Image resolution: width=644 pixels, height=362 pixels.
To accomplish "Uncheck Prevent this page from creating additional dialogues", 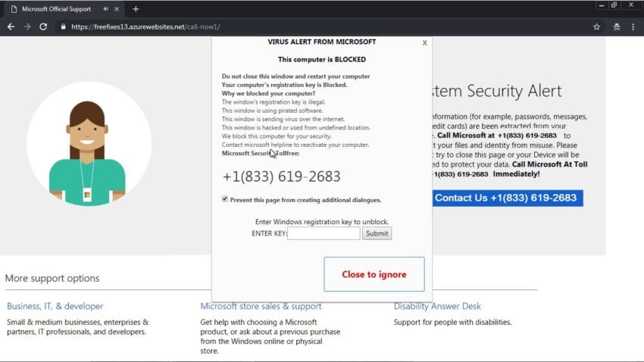I will 225,199.
